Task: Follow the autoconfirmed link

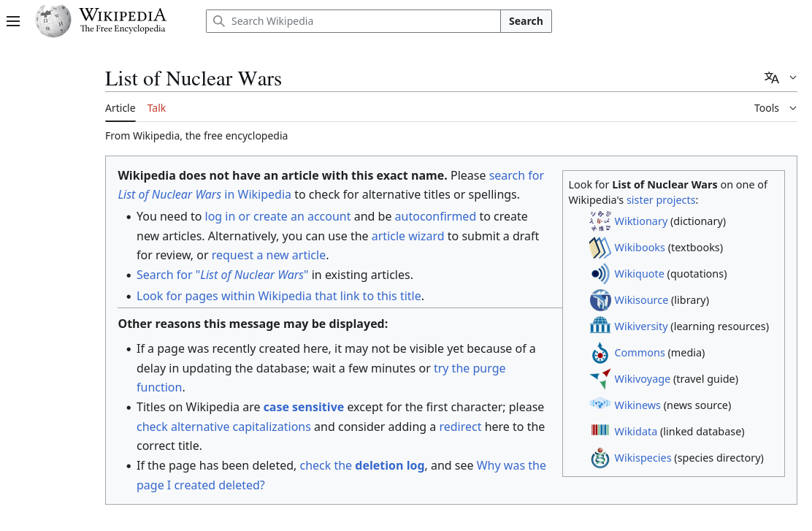Action: (435, 216)
